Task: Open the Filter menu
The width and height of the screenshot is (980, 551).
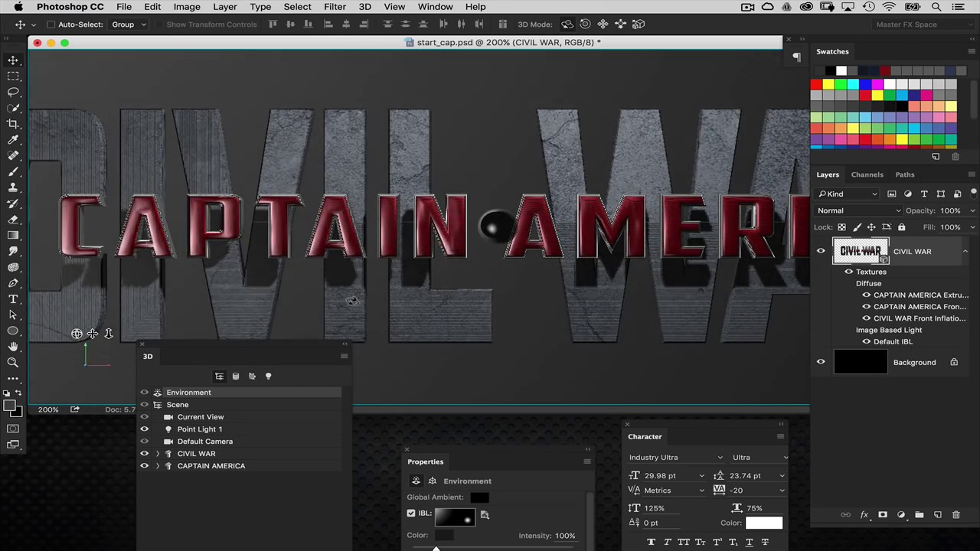Action: point(335,7)
